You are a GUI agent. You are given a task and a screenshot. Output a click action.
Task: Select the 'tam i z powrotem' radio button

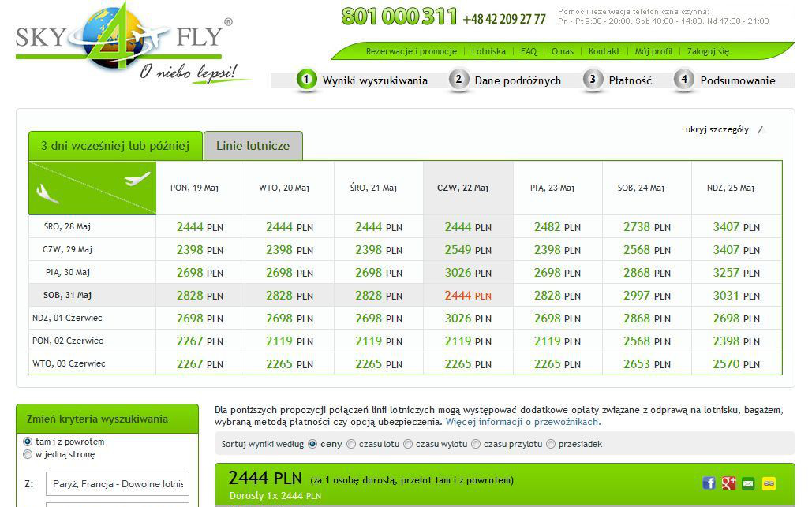(28, 442)
